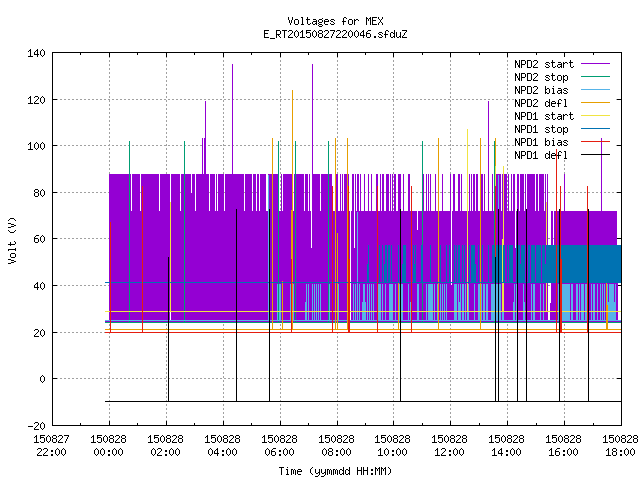Click the x-axis tick 150828 12:00
Image resolution: width=640 pixels, height=480 pixels.
tap(449, 446)
